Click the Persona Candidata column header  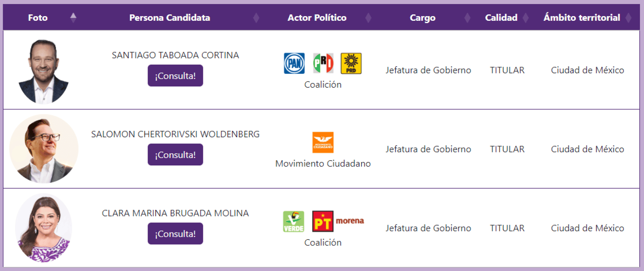click(x=170, y=17)
